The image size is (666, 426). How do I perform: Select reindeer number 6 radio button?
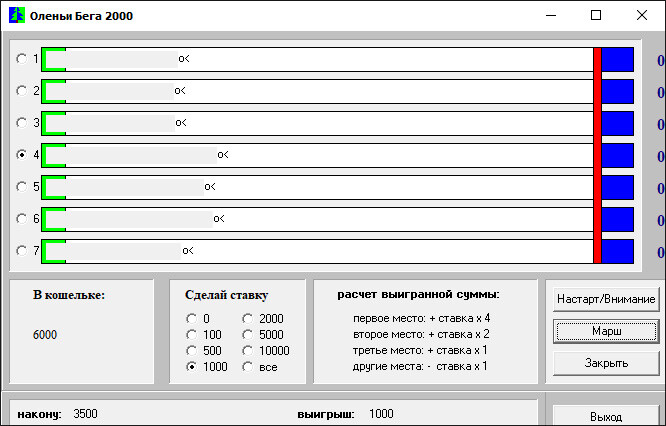pyautogui.click(x=22, y=219)
